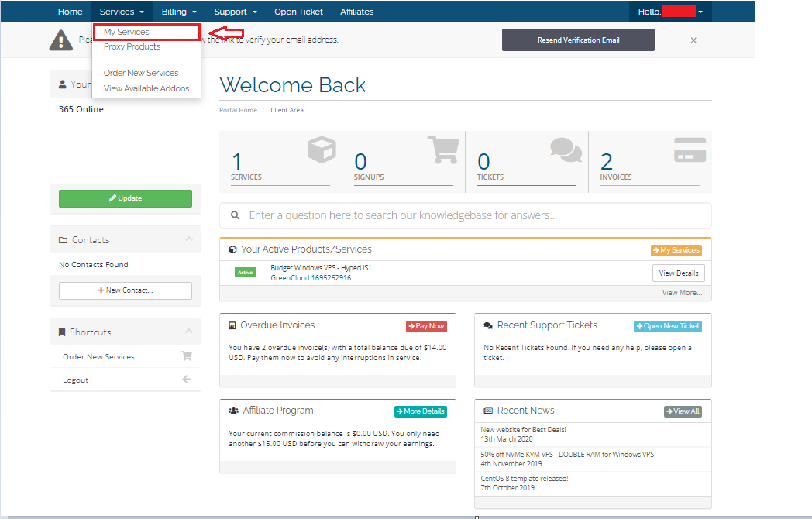Click the arrow icon beside Logout
This screenshot has width=812, height=519.
[187, 379]
